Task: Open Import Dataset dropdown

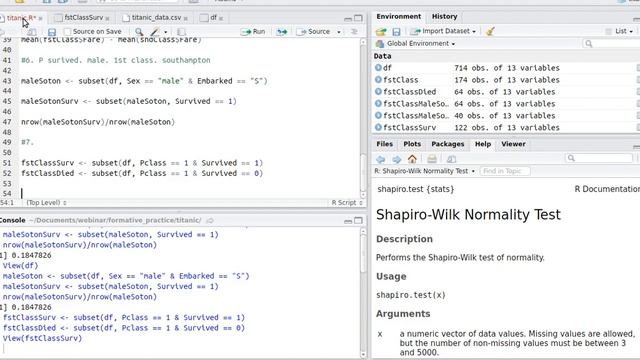Action: [443, 31]
